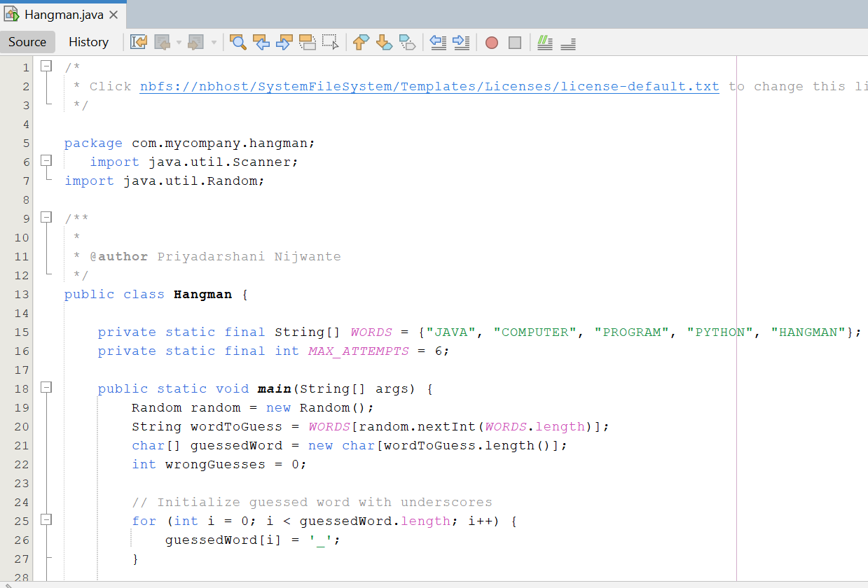Comment the line using the toolbar icon

[x=545, y=42]
